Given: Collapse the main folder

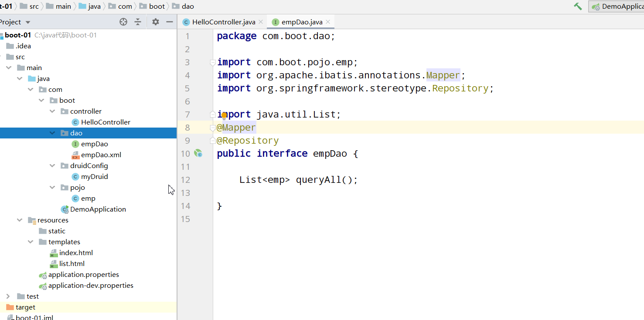Looking at the screenshot, I should 9,67.
